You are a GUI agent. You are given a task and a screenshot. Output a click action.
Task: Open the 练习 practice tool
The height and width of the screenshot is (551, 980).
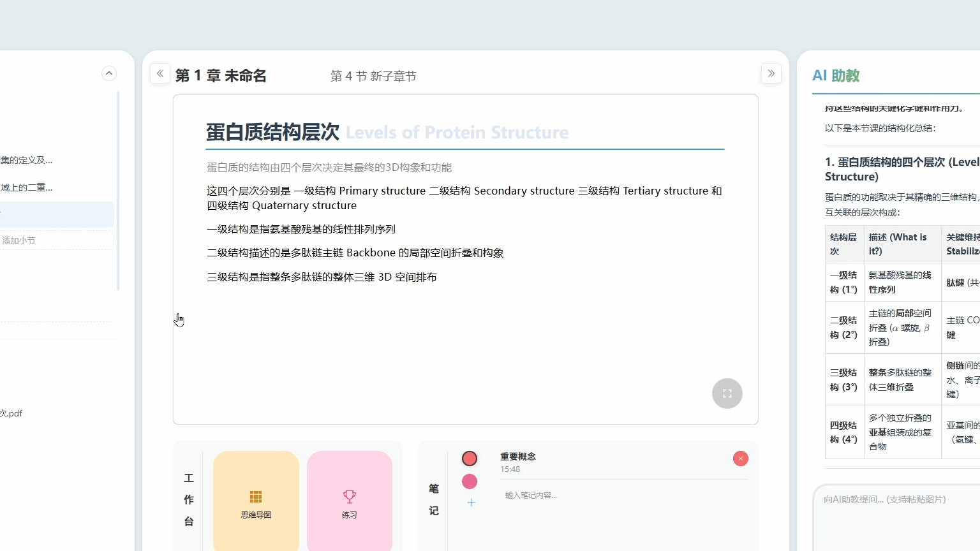click(x=349, y=501)
